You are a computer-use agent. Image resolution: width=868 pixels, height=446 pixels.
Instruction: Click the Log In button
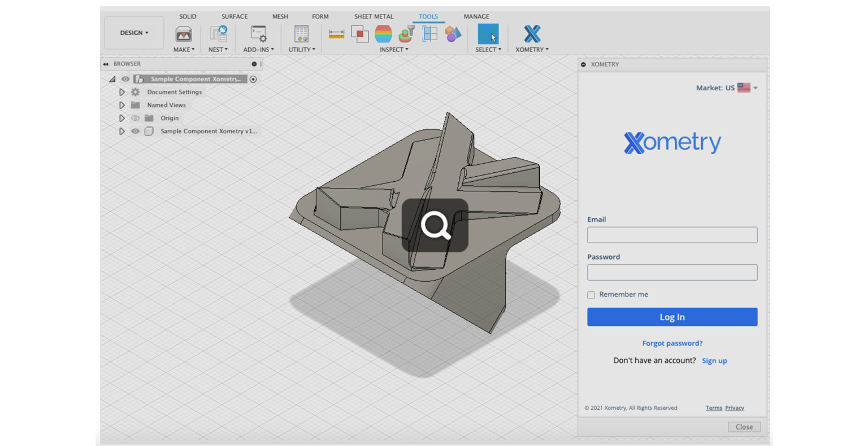[672, 317]
